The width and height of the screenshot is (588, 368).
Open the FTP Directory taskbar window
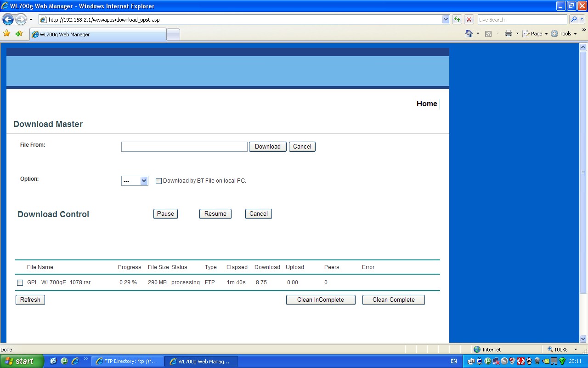(127, 362)
